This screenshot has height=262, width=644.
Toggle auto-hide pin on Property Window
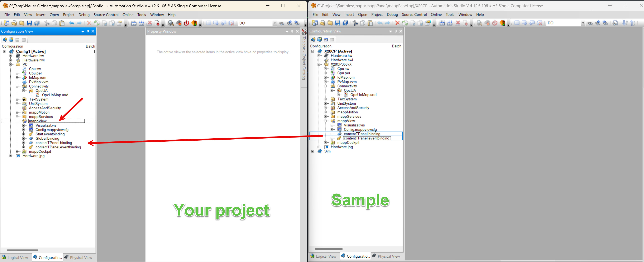click(x=292, y=31)
